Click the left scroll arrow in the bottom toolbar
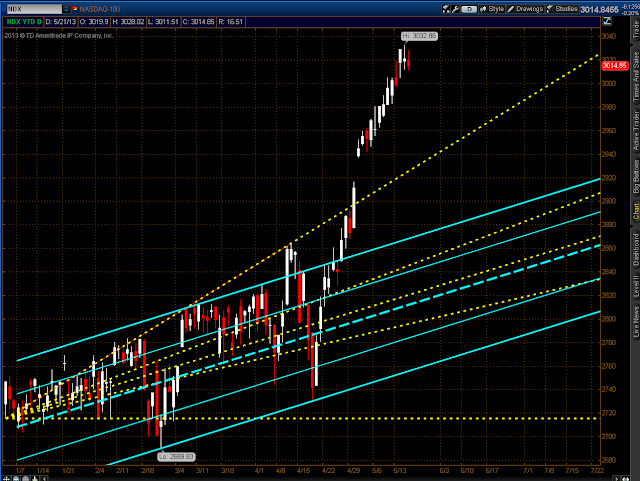The height and width of the screenshot is (481, 640). coord(44,479)
